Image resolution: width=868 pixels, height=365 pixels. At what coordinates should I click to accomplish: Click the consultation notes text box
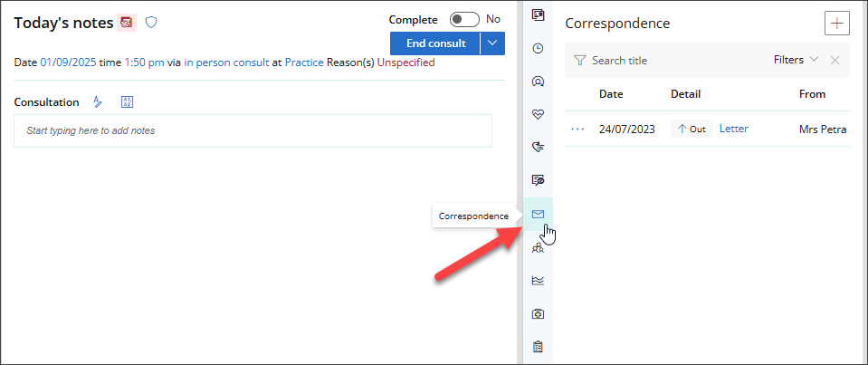point(253,130)
